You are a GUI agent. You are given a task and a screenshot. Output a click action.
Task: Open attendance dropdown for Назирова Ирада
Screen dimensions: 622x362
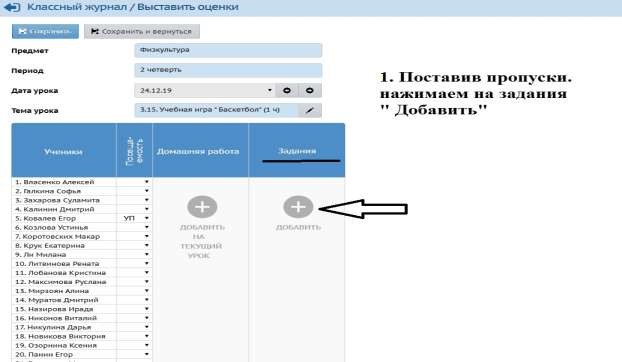(146, 309)
